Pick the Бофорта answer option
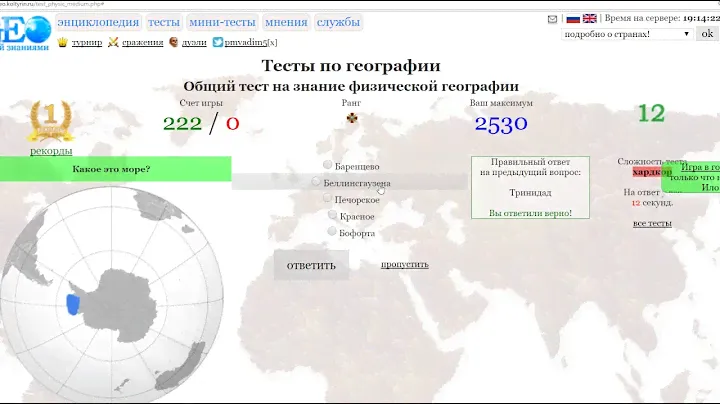This screenshot has height=404, width=720. (332, 232)
